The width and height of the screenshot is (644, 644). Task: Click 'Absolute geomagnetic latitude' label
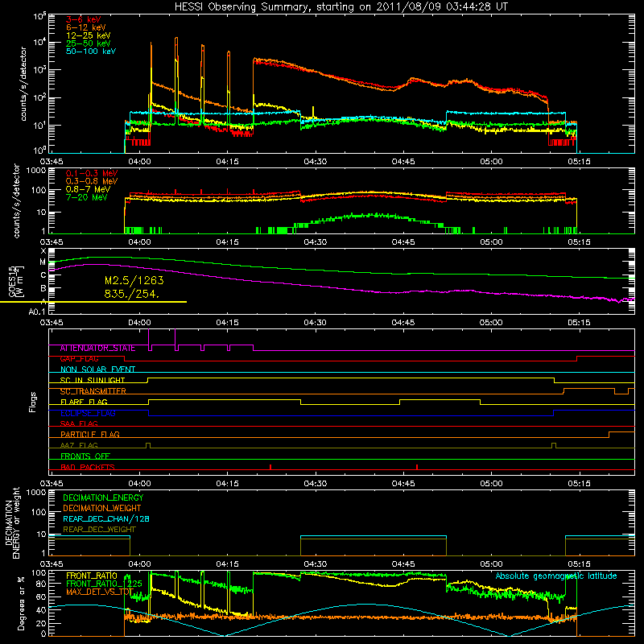[x=556, y=576]
